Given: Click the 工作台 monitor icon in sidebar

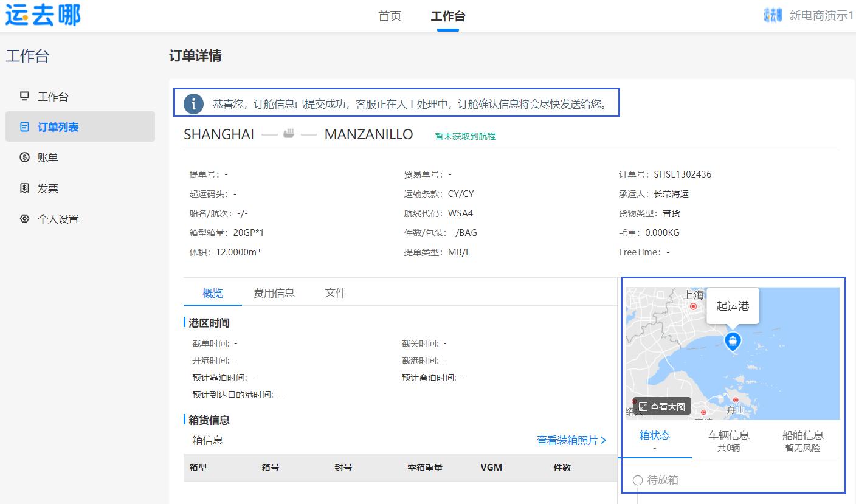Looking at the screenshot, I should 24,96.
